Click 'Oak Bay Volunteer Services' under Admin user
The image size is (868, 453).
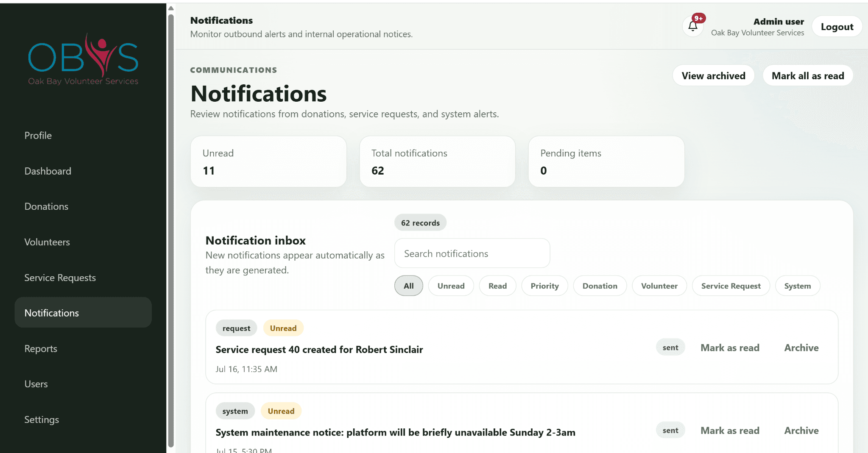tap(757, 33)
